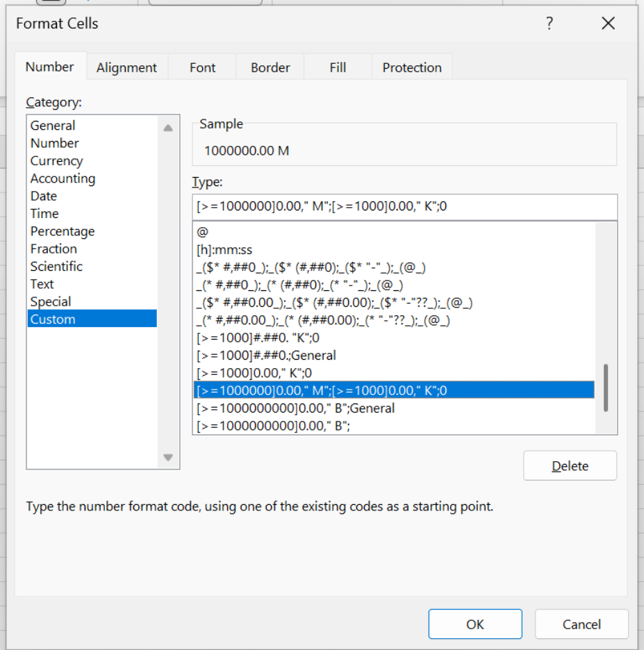
Task: Select the Number tab
Action: pyautogui.click(x=50, y=67)
